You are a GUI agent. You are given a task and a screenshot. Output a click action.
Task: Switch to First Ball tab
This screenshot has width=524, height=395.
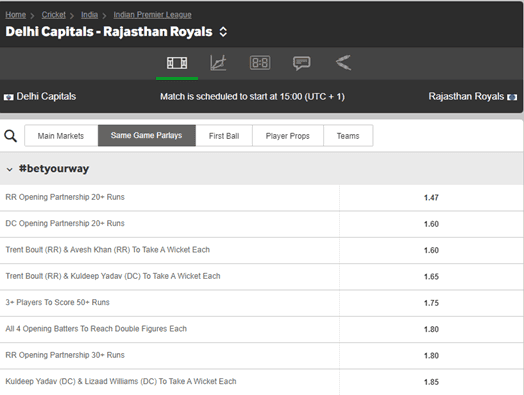pyautogui.click(x=224, y=136)
